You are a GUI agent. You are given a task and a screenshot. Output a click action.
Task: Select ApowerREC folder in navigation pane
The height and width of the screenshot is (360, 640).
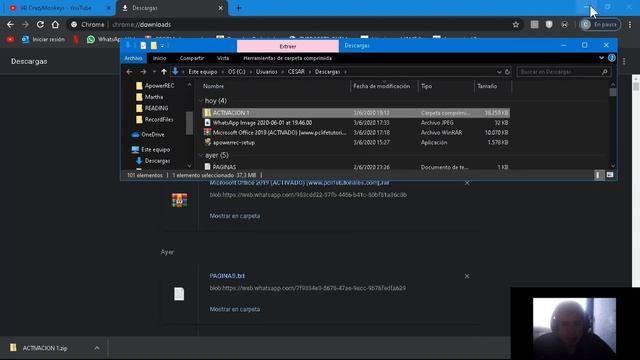pyautogui.click(x=155, y=86)
